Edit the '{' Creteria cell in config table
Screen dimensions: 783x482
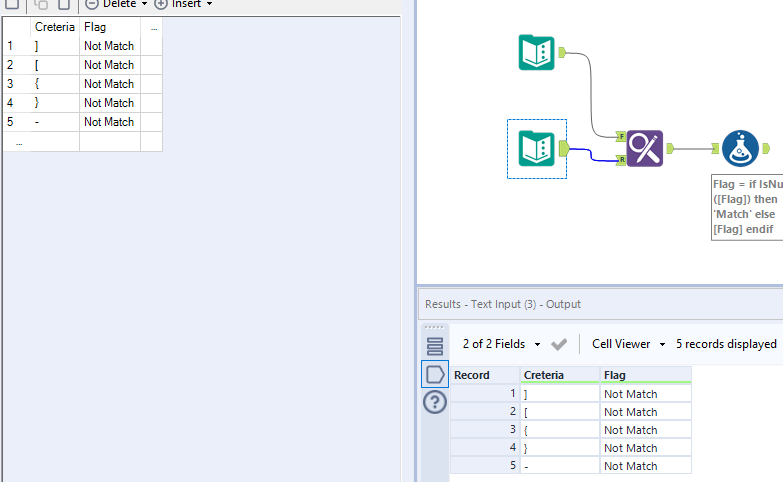[x=55, y=84]
